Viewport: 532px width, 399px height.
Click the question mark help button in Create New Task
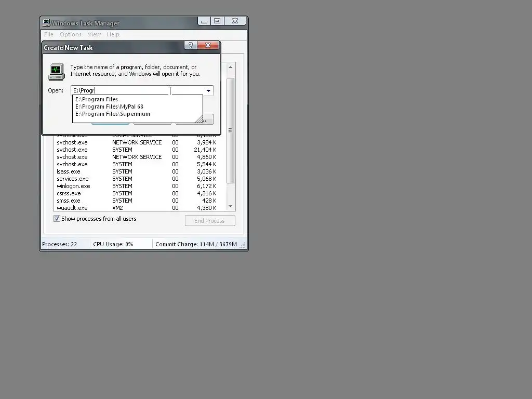click(191, 46)
